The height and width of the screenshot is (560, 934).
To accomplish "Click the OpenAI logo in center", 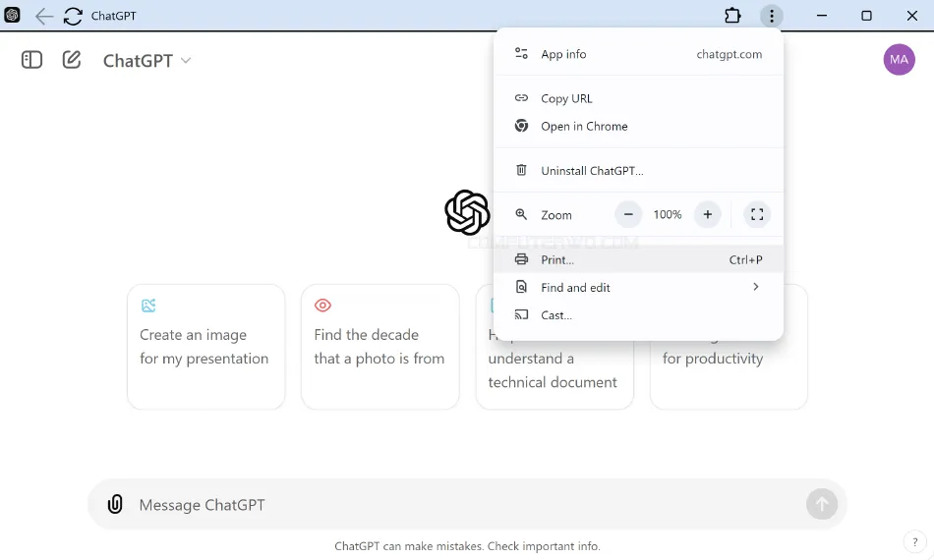I will tap(467, 212).
